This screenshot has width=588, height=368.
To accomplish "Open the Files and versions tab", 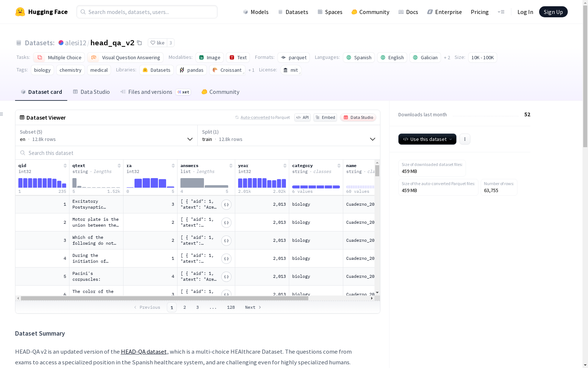I will [x=155, y=92].
